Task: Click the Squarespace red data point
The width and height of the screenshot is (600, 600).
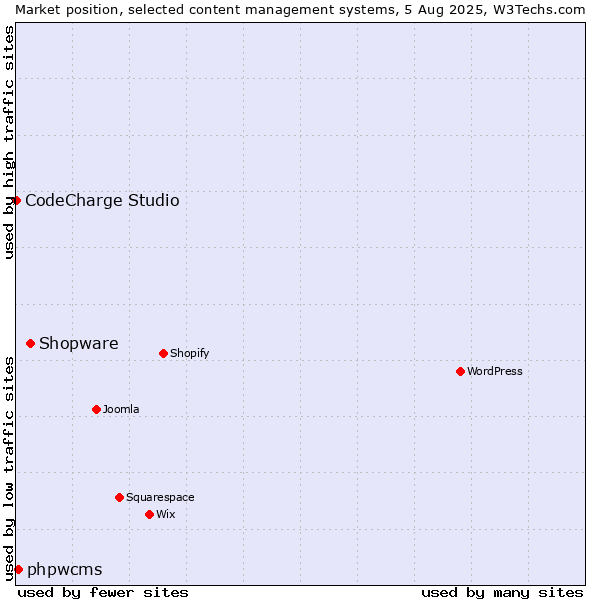Action: coord(119,497)
